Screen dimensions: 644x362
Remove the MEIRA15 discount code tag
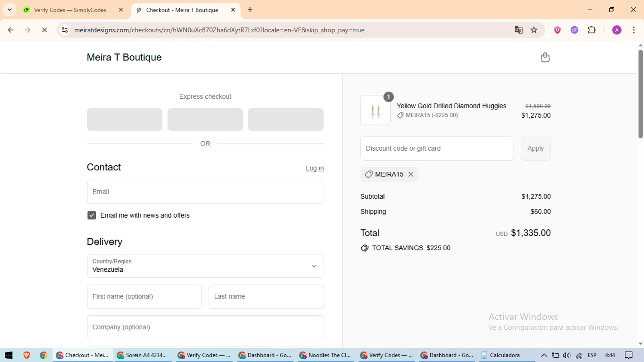tap(411, 174)
